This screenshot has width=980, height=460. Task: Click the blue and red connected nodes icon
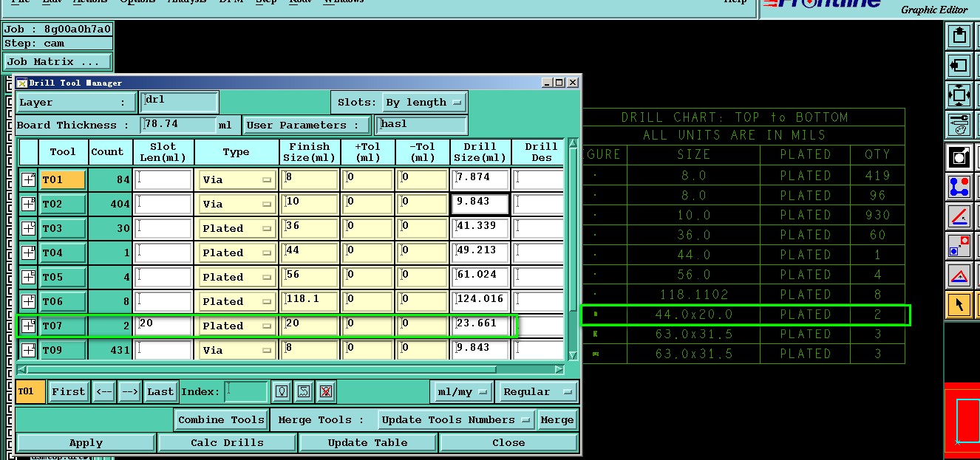959,185
